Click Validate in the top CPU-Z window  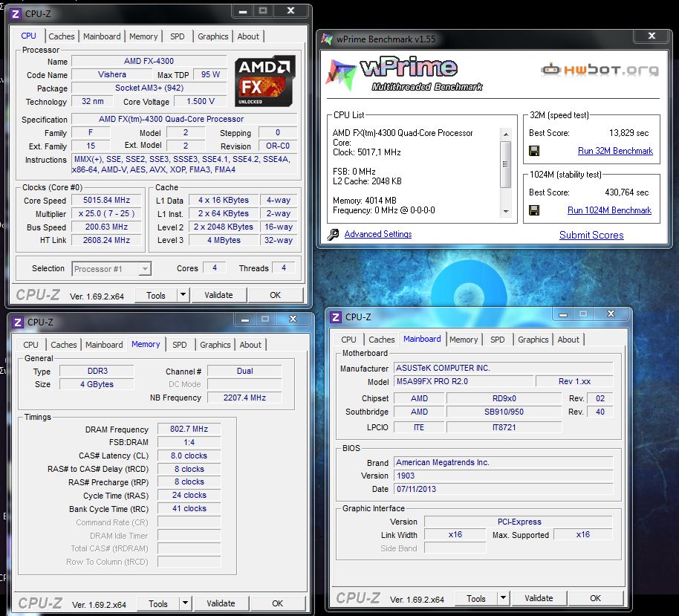point(218,295)
